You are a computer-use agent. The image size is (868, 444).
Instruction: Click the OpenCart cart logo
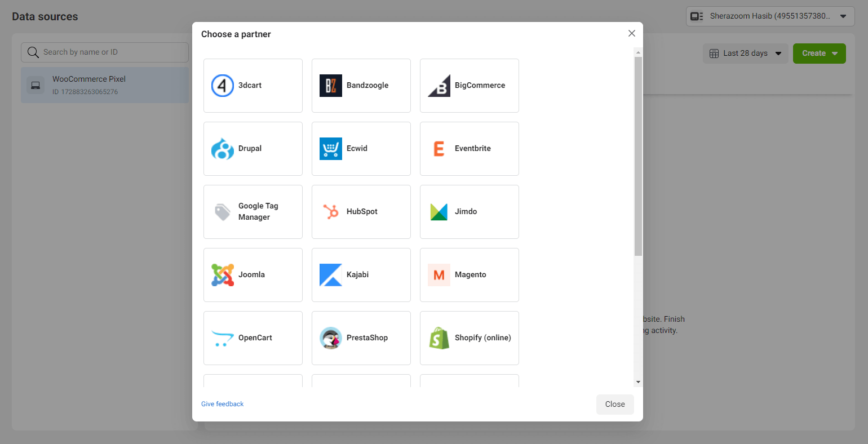[223, 338]
